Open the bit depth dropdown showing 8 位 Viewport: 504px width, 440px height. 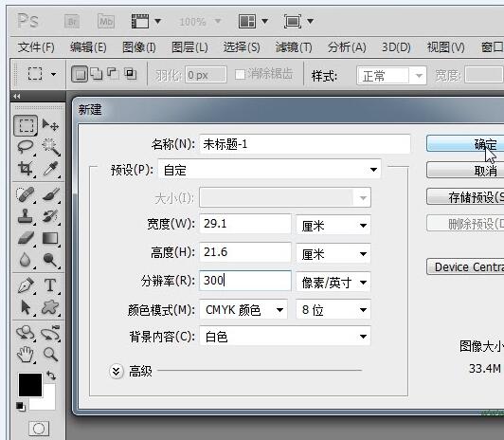(333, 309)
